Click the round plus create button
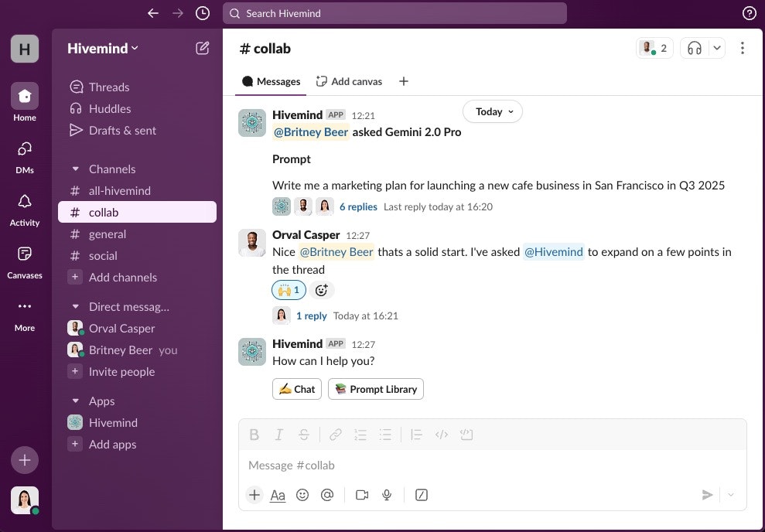 25,460
